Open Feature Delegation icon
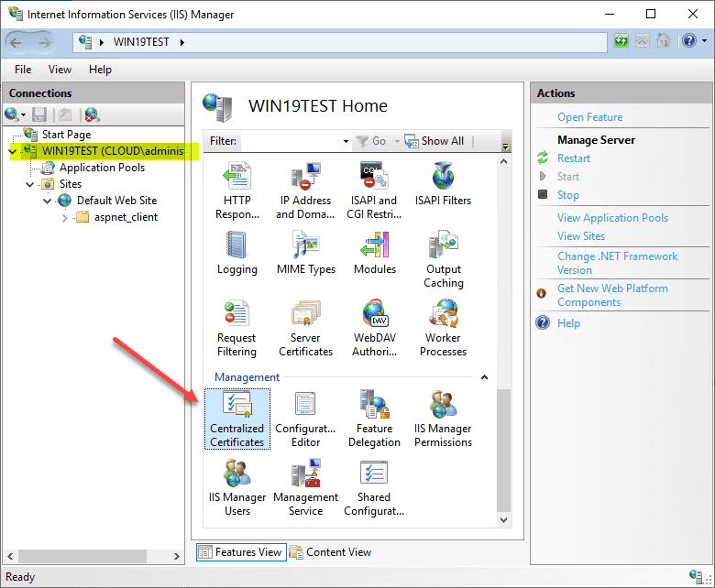This screenshot has height=588, width=715. 374,419
